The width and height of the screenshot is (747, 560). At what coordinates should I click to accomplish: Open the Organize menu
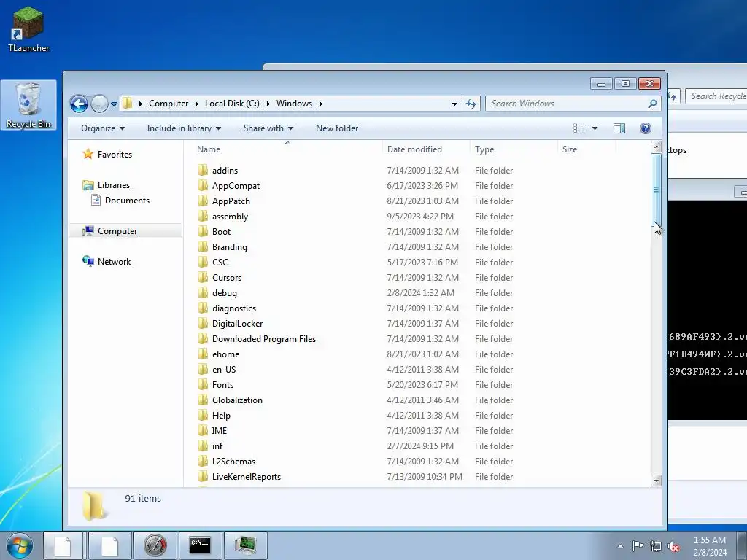point(102,128)
